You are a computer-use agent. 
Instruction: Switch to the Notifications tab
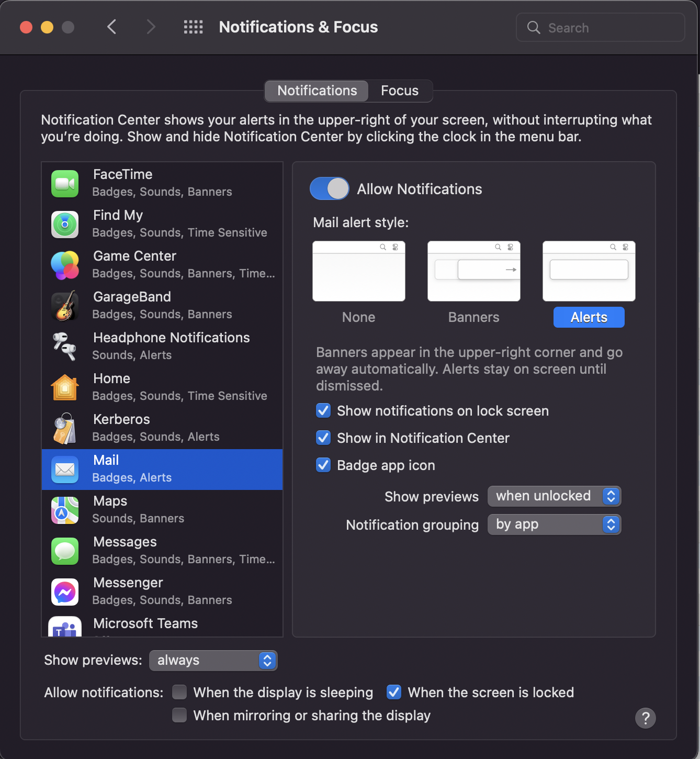(x=317, y=91)
